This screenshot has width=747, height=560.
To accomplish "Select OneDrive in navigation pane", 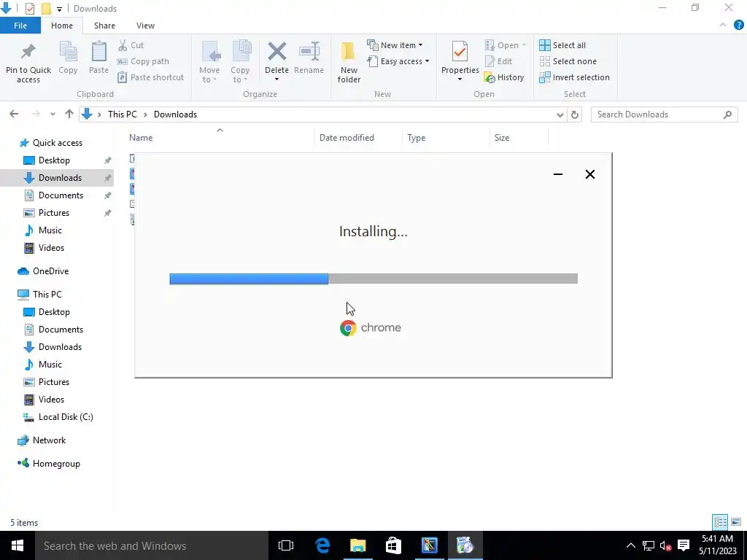I will click(50, 271).
